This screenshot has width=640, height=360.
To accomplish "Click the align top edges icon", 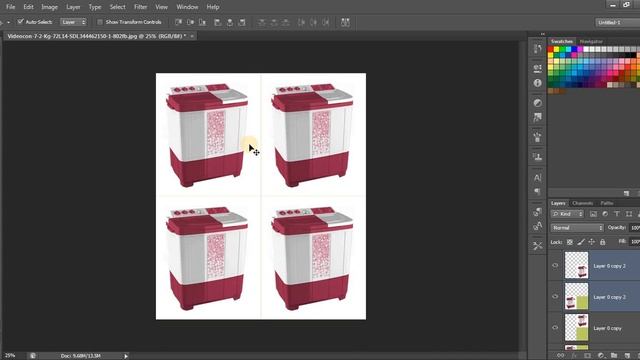I will point(178,22).
